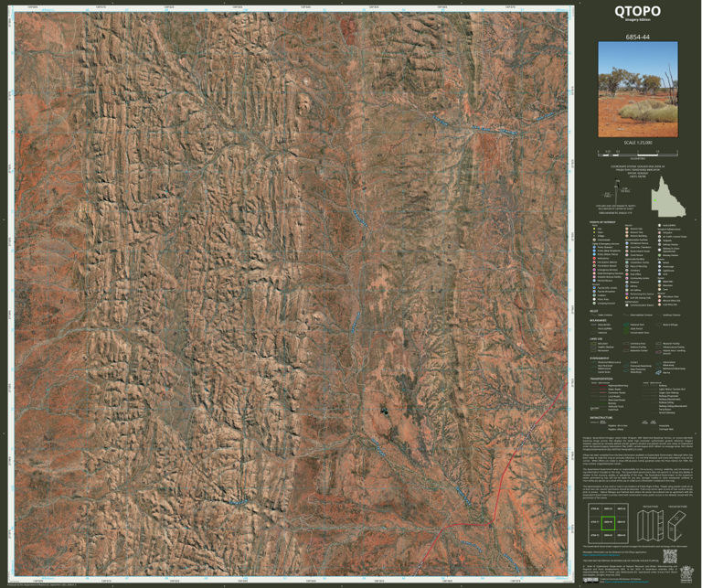Click the kilometres scale bar
The image size is (702, 588).
638,154
